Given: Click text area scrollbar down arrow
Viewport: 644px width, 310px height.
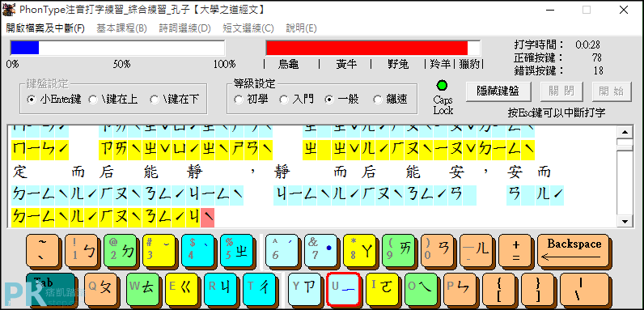Looking at the screenshot, I should [x=625, y=222].
